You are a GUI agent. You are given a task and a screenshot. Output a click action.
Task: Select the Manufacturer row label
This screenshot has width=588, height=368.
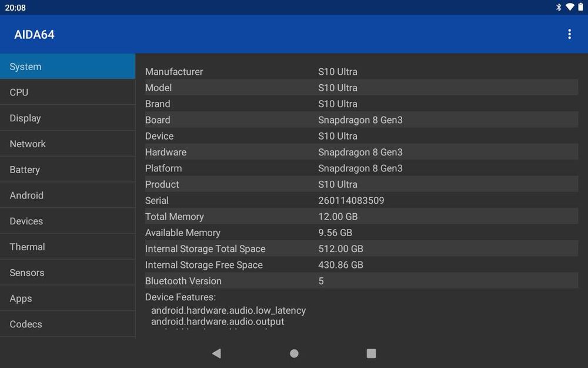[x=174, y=72]
